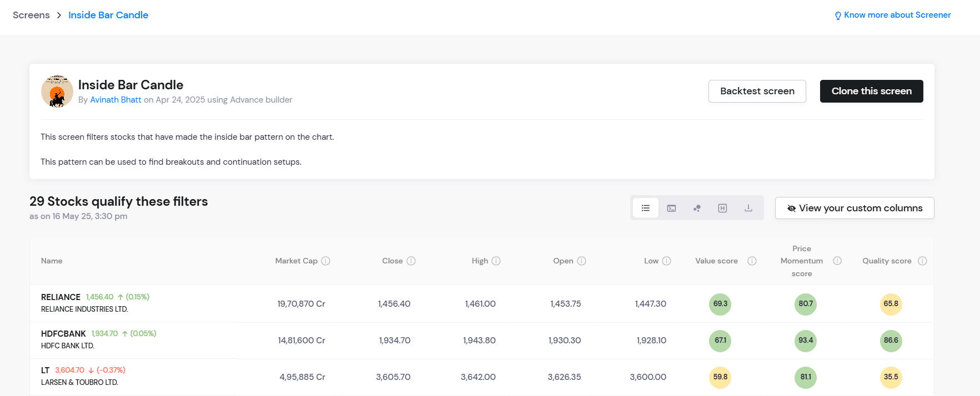980x396 pixels.
Task: Click LT momentum score badge 81.1
Action: point(806,377)
